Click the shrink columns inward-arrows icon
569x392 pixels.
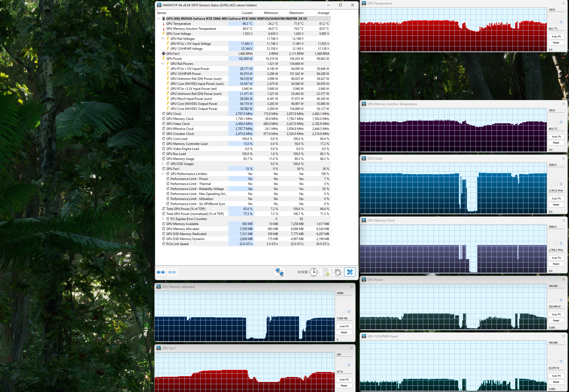pyautogui.click(x=172, y=272)
